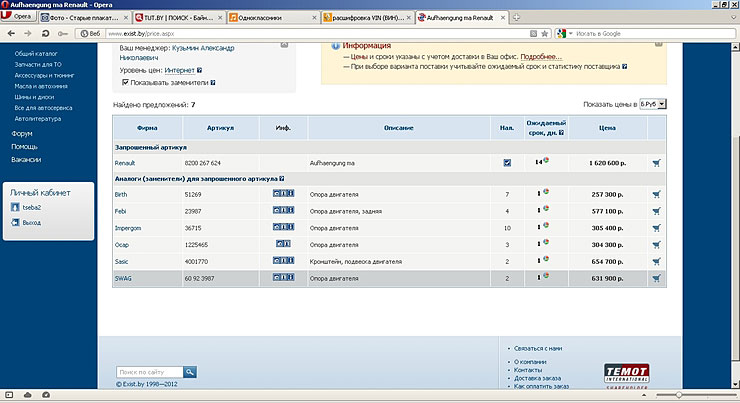Image resolution: width=740 pixels, height=403 pixels.
Task: Click the delivery statistics icon for Renault row
Action: (546, 160)
